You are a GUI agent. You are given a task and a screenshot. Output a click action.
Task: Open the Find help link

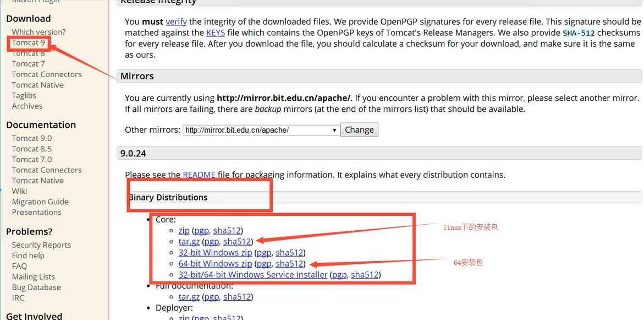(28, 256)
